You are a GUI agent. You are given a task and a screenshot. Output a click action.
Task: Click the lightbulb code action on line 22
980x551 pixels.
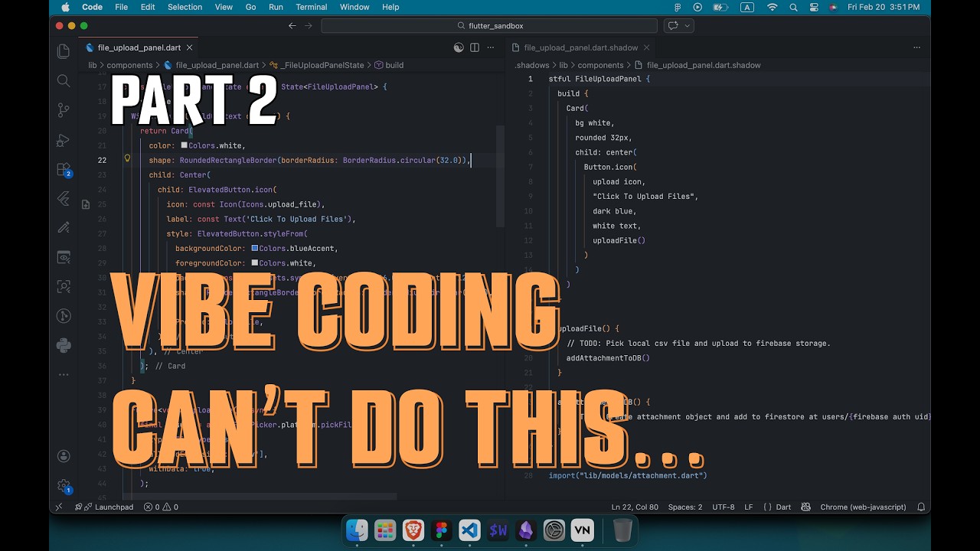click(x=127, y=160)
